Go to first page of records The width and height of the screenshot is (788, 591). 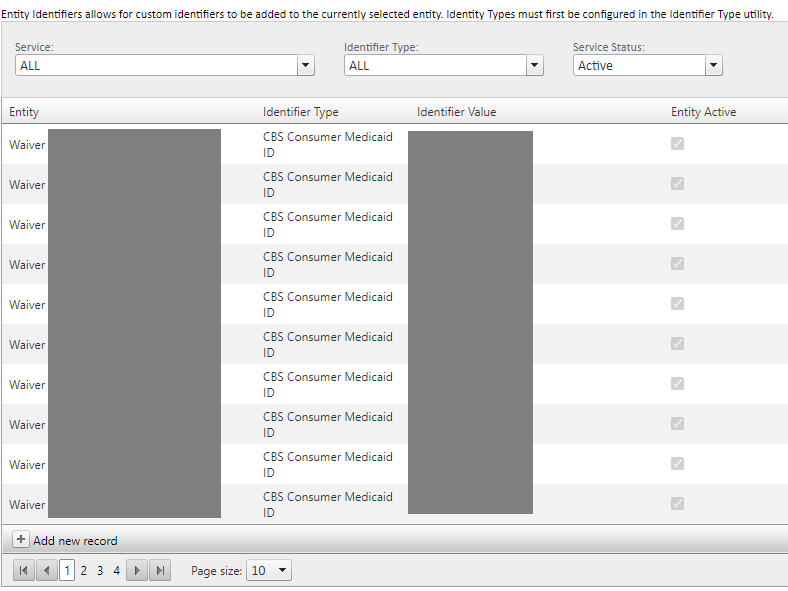tap(23, 570)
